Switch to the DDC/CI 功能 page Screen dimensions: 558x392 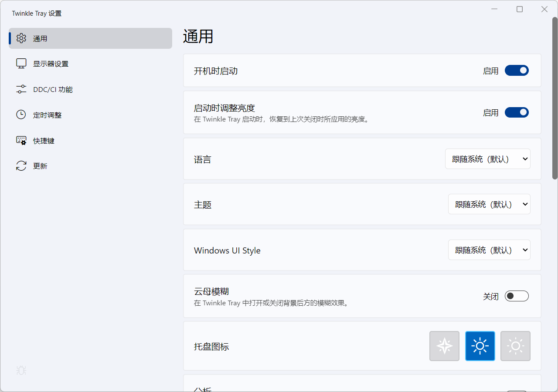[91, 89]
